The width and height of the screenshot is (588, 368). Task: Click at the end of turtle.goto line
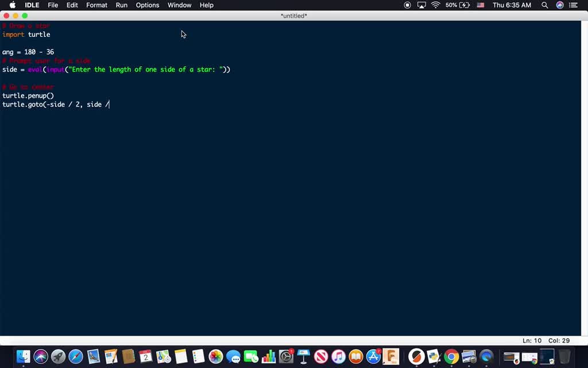(x=109, y=105)
